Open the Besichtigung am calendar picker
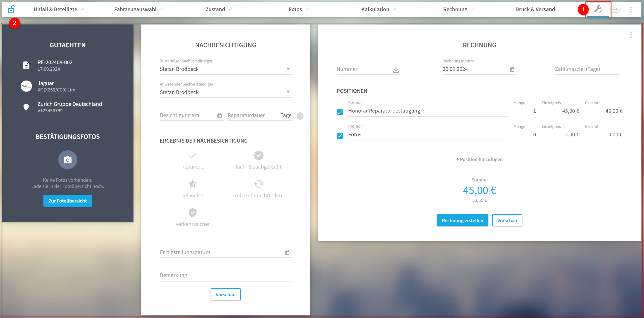 pyautogui.click(x=219, y=116)
